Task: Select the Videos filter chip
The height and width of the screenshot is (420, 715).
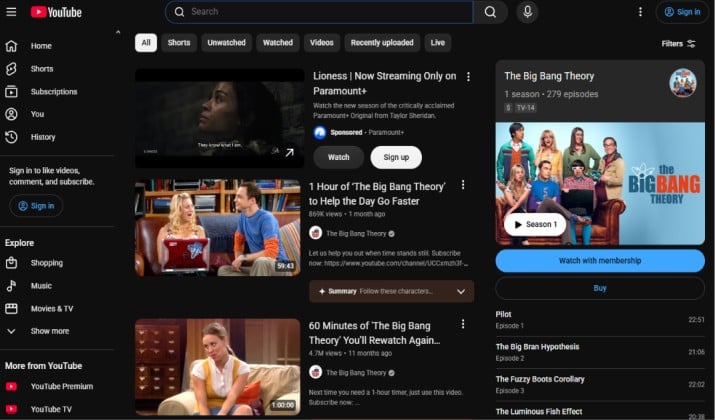Action: (x=322, y=42)
